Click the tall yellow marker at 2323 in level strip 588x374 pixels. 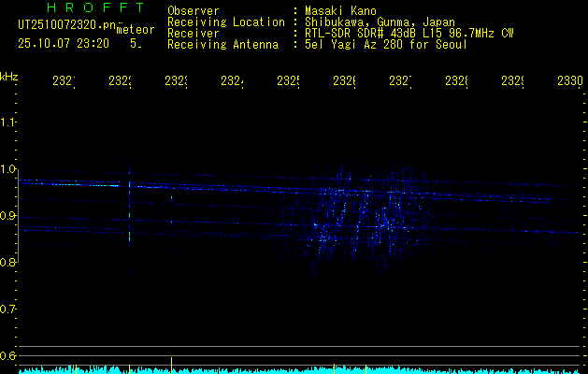point(171,366)
